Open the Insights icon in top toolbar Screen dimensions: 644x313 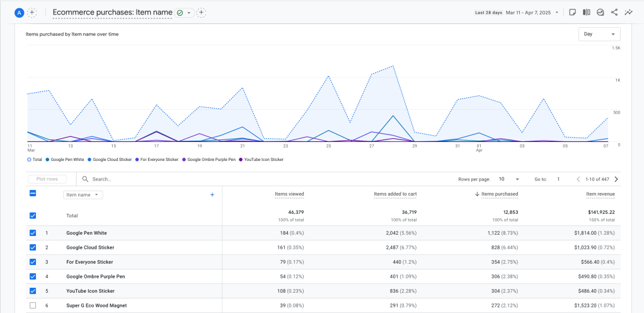click(601, 12)
